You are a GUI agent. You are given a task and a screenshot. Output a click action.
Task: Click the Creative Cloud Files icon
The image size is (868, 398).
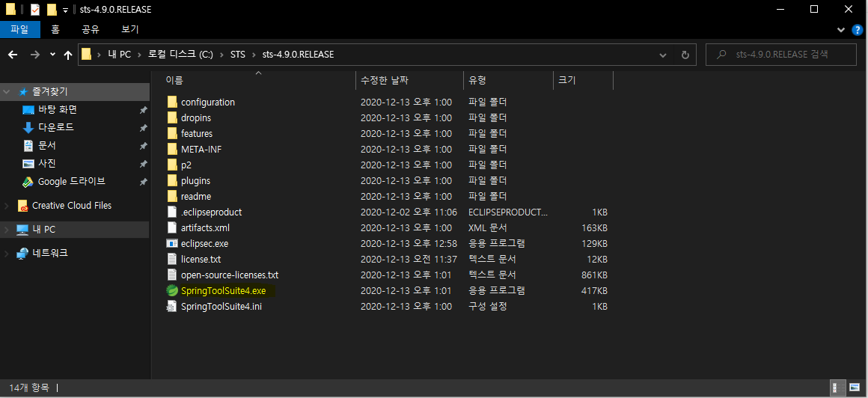[x=22, y=206]
